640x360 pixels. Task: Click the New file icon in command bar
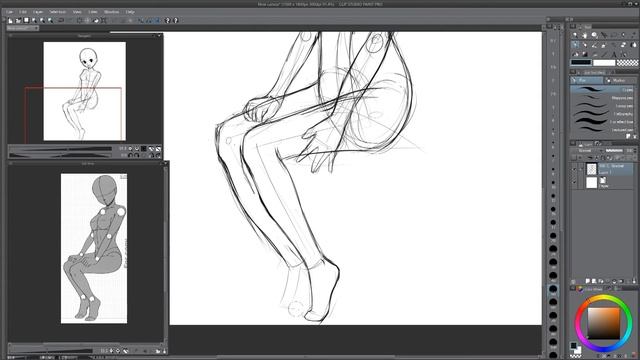[x=11, y=20]
